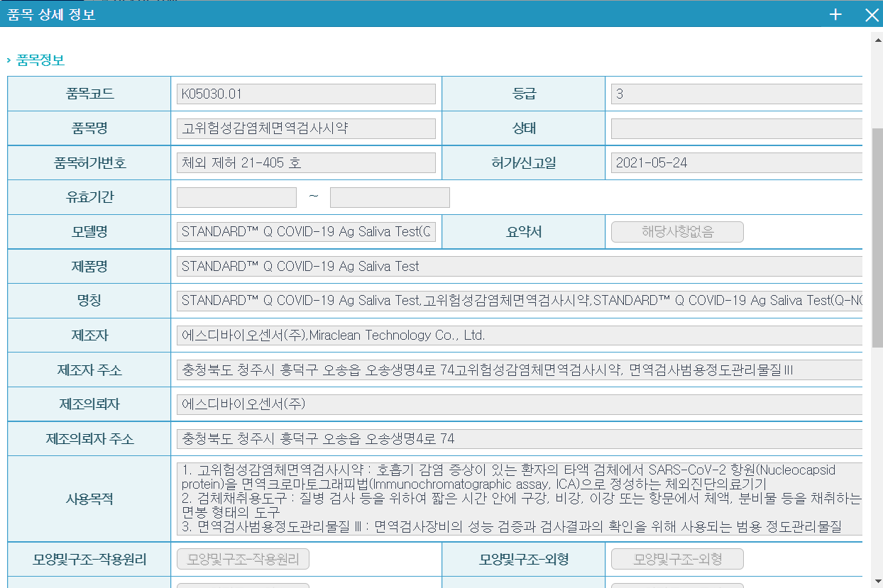Click the vertical scrollbar thumb
Image resolution: width=883 pixels, height=588 pixels.
tap(877, 238)
